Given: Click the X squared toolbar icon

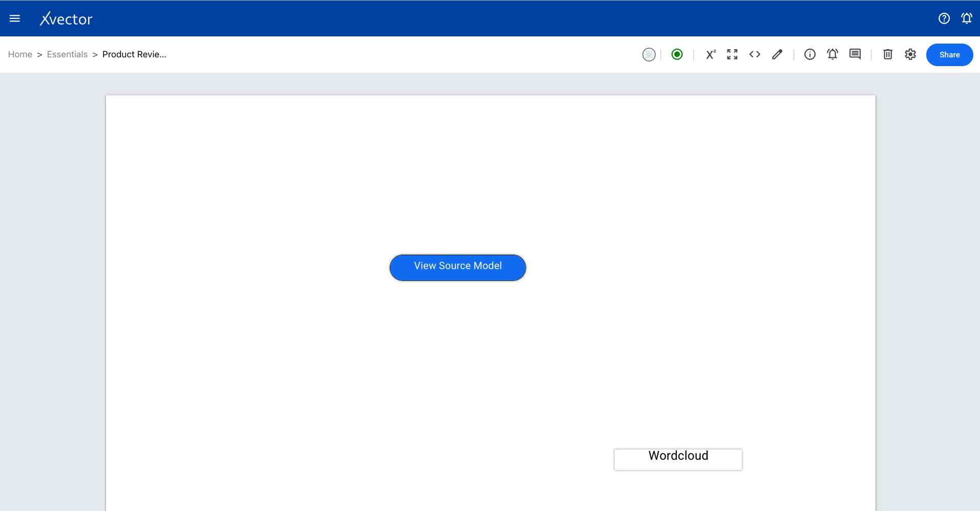Looking at the screenshot, I should (711, 54).
